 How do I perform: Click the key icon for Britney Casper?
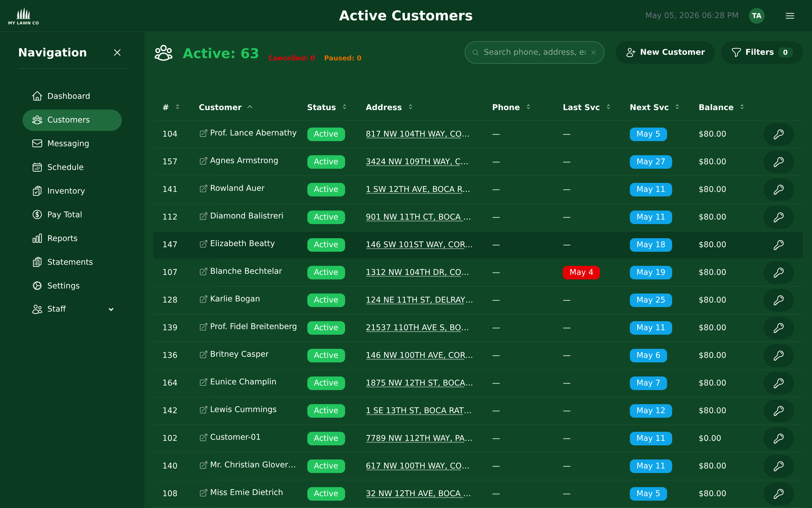tap(778, 355)
